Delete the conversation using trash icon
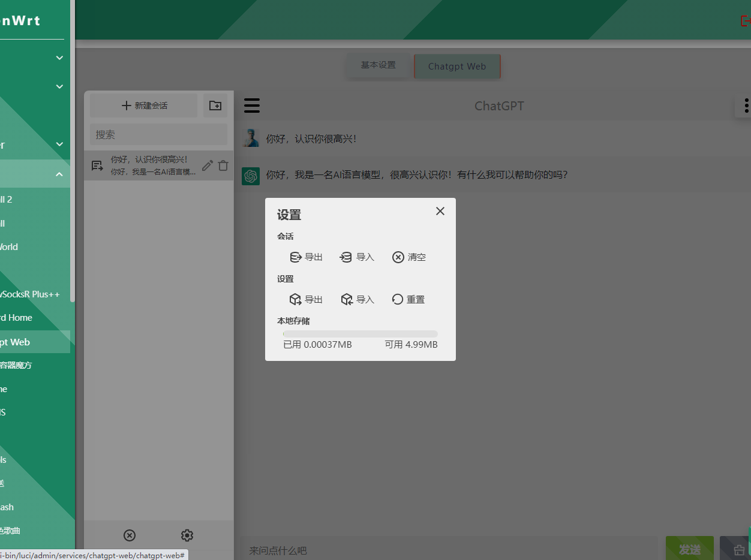The image size is (751, 560). click(x=223, y=165)
